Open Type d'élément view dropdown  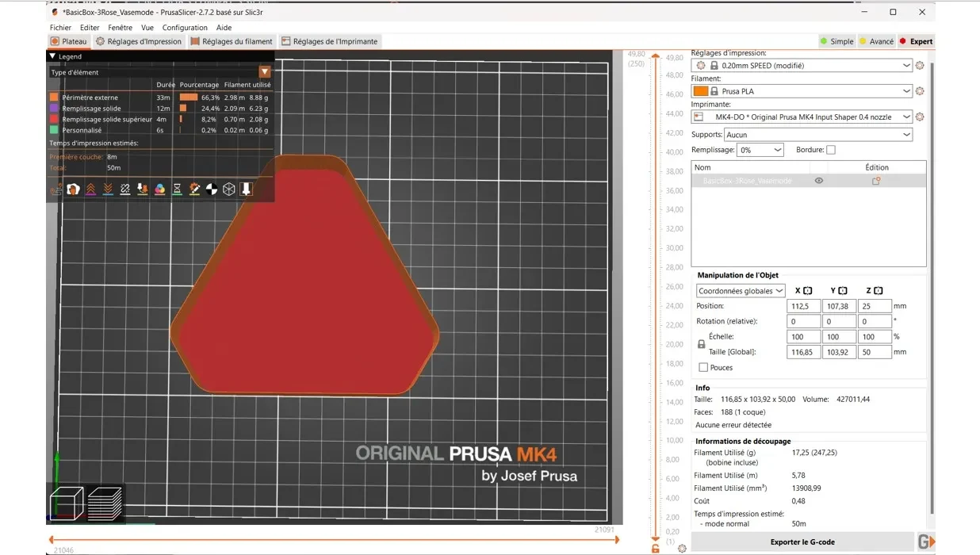tap(160, 72)
